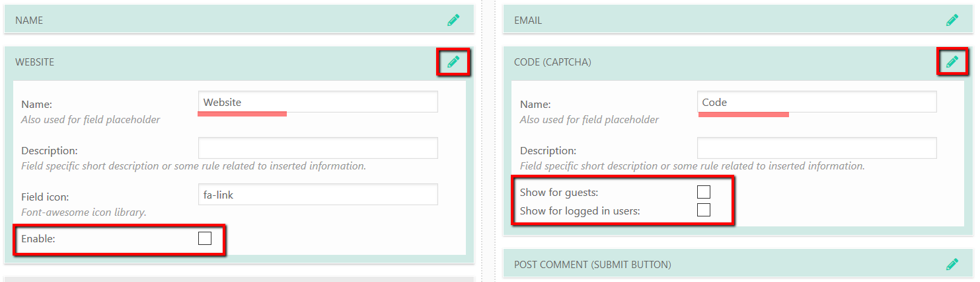Tick Show for logged in users checkbox
This screenshot has height=282, width=980.
point(704,211)
